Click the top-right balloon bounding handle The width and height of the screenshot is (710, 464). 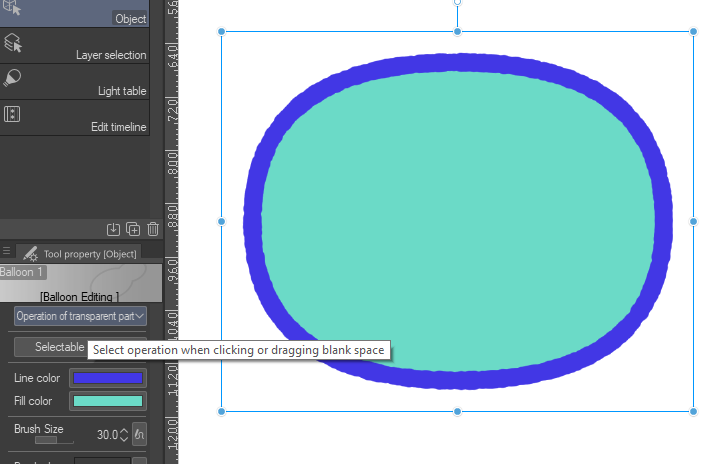tap(693, 31)
